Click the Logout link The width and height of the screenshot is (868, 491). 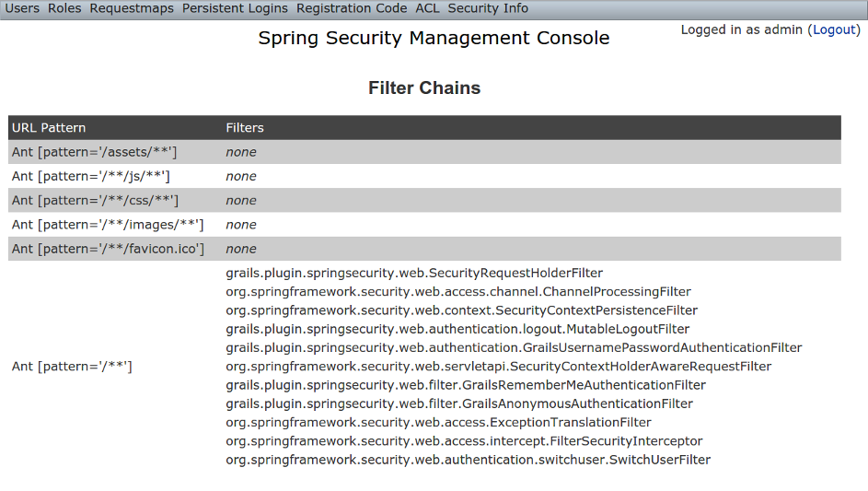834,29
